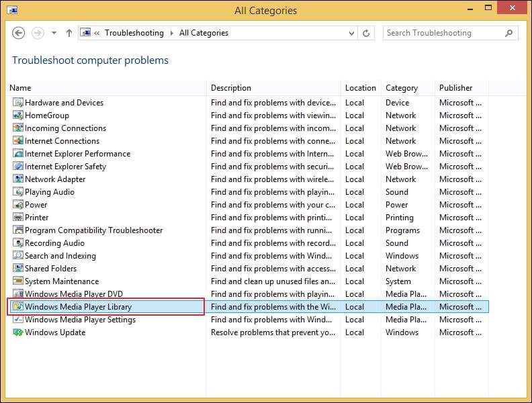This screenshot has height=403, width=532.
Task: Click the System Maintenance icon
Action: tap(18, 281)
